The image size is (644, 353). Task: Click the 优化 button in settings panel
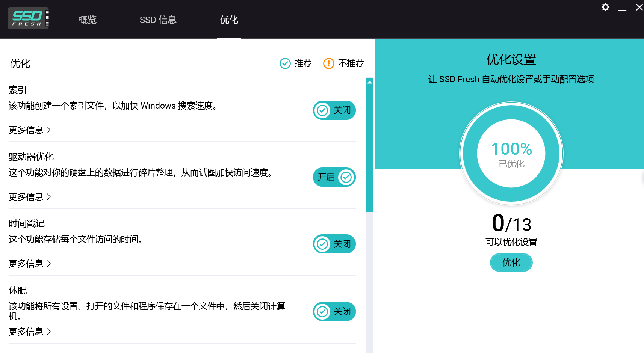[x=511, y=262]
